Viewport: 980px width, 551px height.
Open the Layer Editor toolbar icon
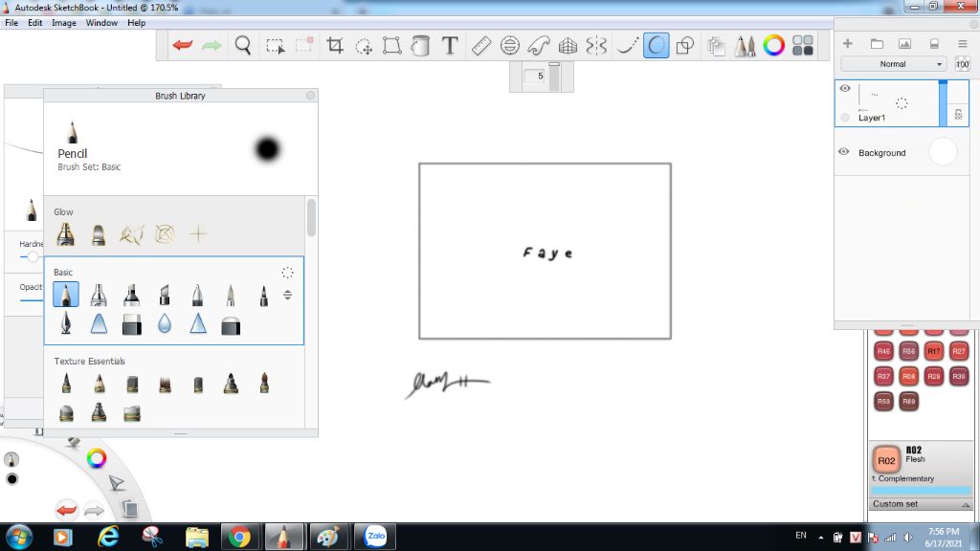(x=716, y=46)
